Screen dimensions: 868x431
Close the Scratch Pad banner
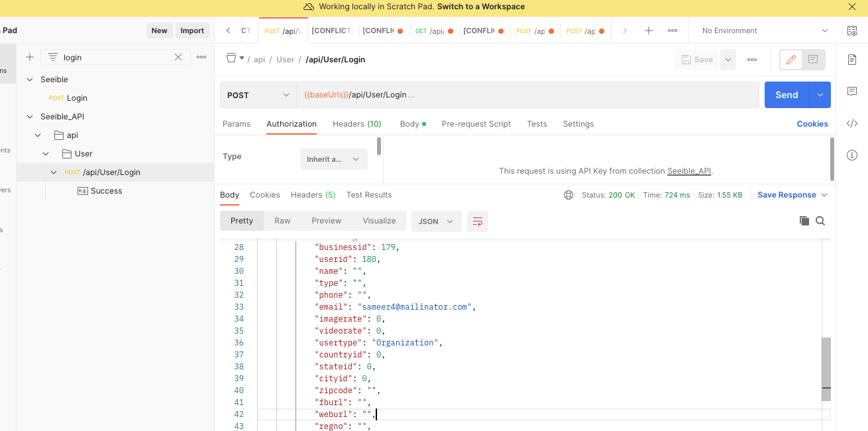click(852, 7)
